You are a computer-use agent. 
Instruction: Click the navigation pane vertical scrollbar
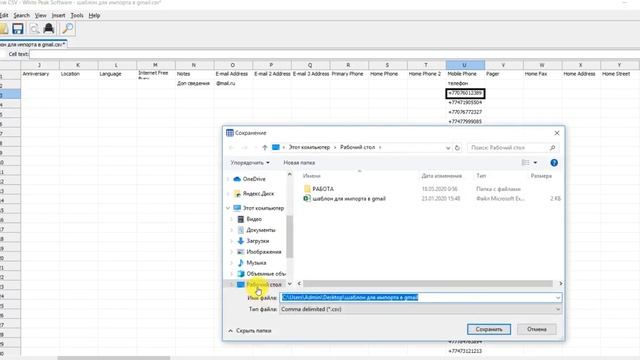[290, 237]
